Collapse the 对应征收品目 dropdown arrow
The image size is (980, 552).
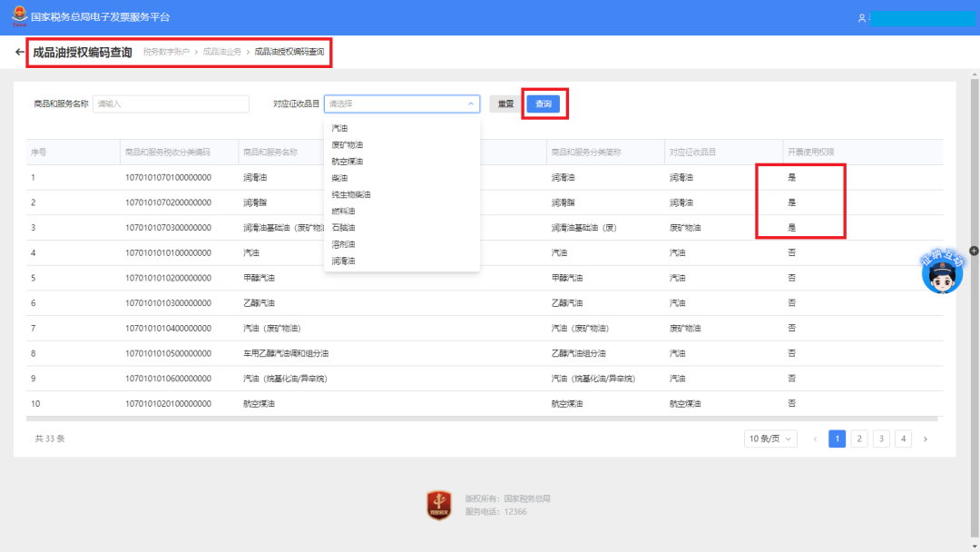pyautogui.click(x=471, y=103)
